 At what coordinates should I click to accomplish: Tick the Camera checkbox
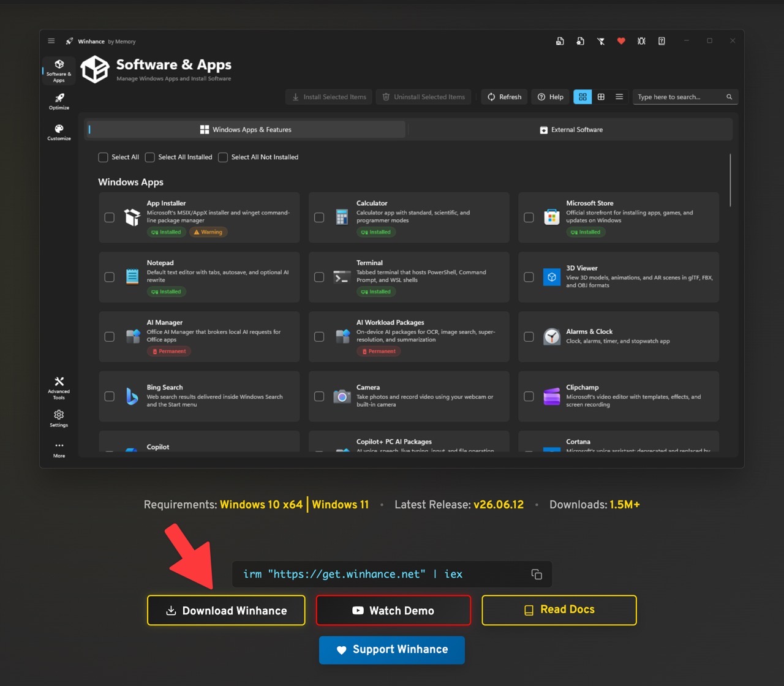(319, 396)
